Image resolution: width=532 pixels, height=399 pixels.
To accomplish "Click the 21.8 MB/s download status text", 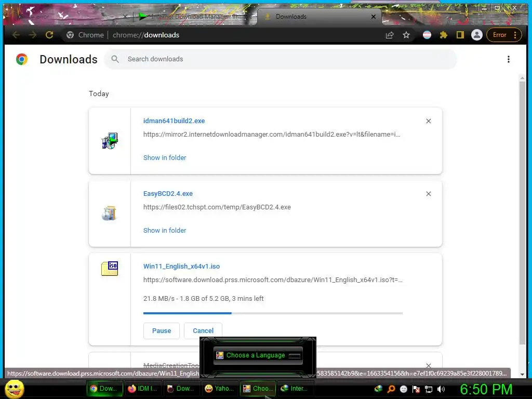I will tap(203, 299).
